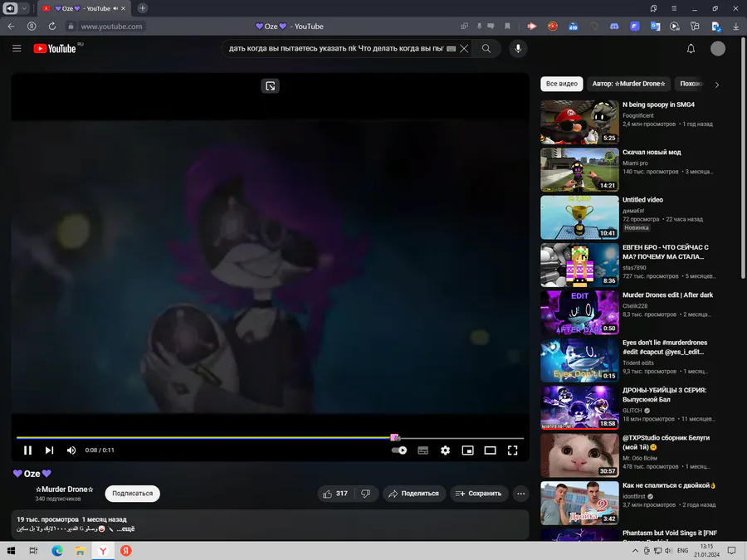Open the YouTube guide hamburger menu

tap(17, 48)
